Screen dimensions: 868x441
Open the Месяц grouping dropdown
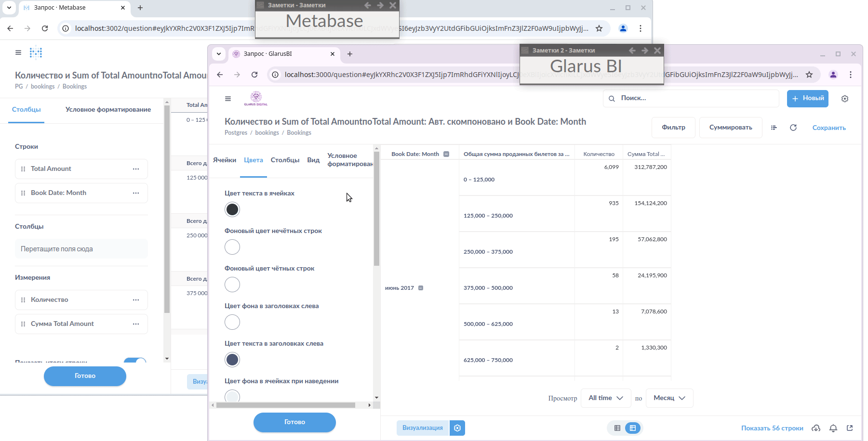tap(669, 398)
